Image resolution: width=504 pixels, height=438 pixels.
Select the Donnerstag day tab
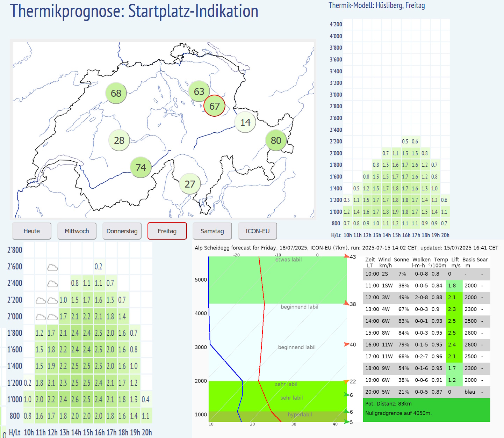click(122, 231)
